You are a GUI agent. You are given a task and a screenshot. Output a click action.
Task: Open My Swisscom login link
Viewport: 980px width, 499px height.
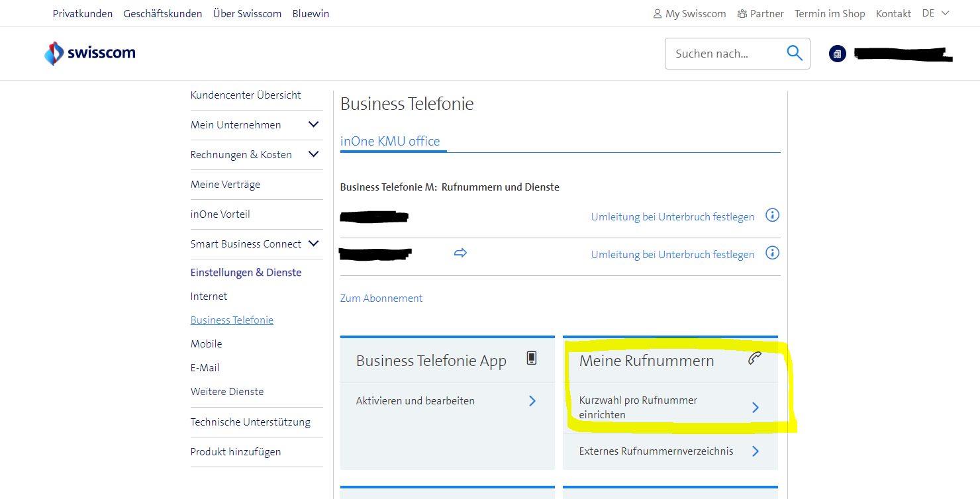click(x=689, y=13)
